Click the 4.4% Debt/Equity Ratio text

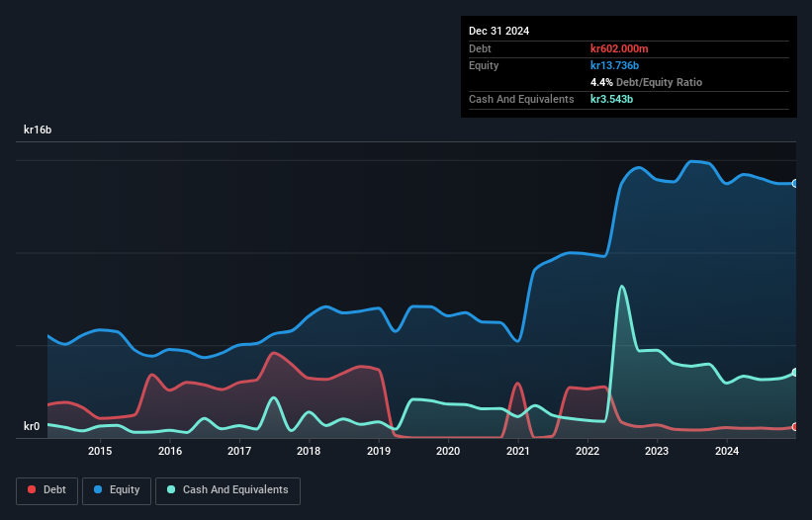[x=646, y=82]
